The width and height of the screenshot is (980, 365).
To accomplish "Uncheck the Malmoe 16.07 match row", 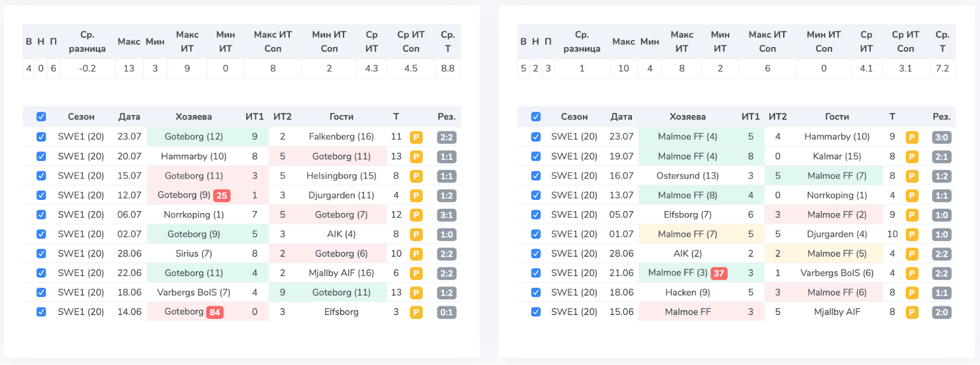I will (x=536, y=175).
